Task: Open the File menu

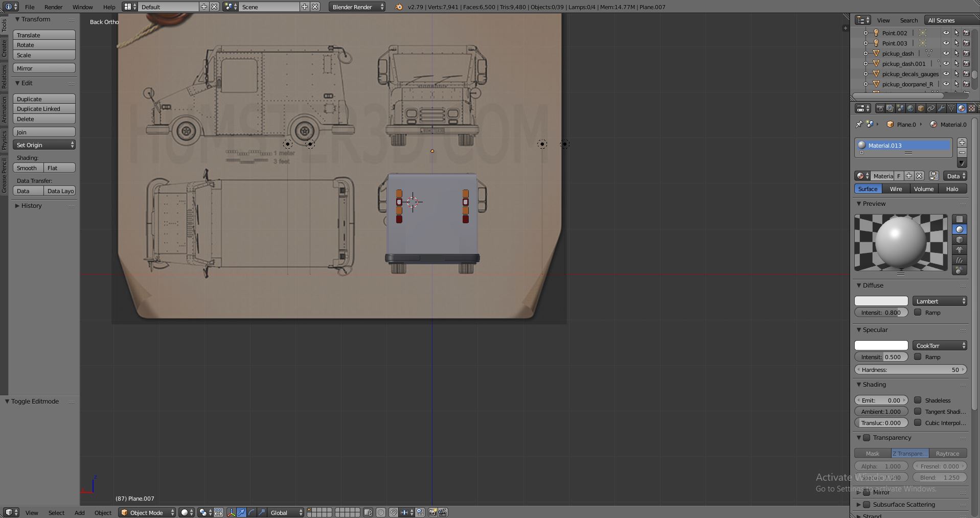Action: pyautogui.click(x=30, y=7)
